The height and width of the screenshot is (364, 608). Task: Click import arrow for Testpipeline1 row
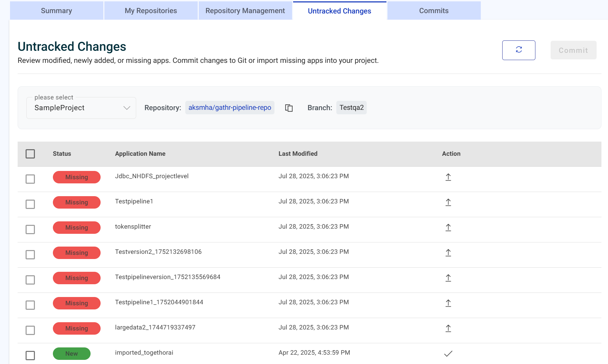point(448,202)
